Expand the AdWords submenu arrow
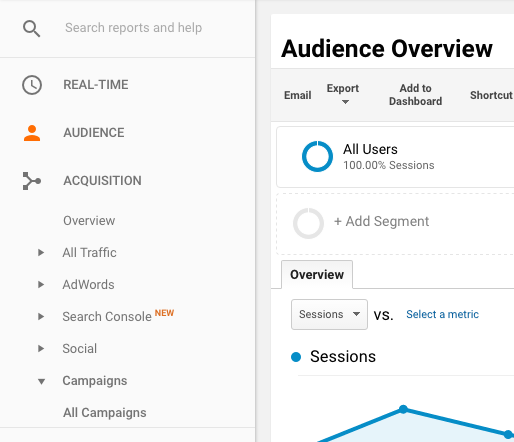This screenshot has width=514, height=442. point(41,285)
